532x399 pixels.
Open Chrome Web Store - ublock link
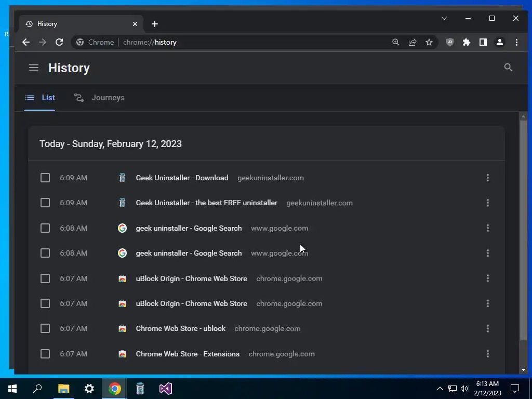[180, 328]
